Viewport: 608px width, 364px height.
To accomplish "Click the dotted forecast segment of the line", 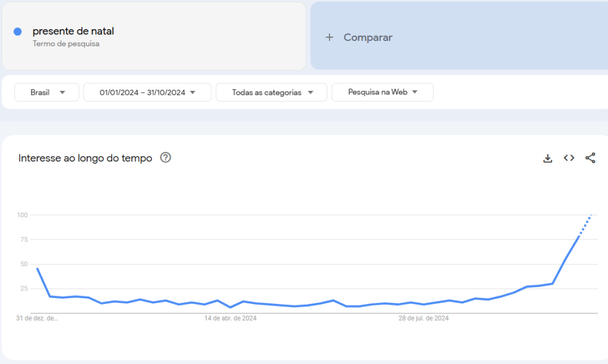I will click(x=585, y=224).
